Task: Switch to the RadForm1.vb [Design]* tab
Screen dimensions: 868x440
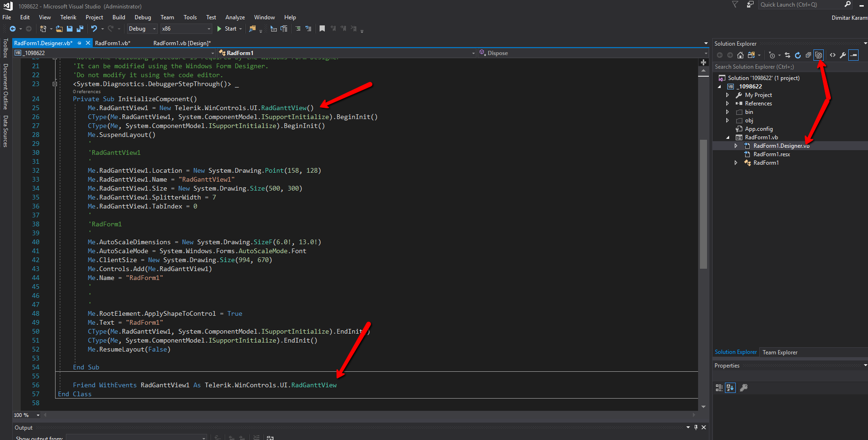Action: click(182, 43)
